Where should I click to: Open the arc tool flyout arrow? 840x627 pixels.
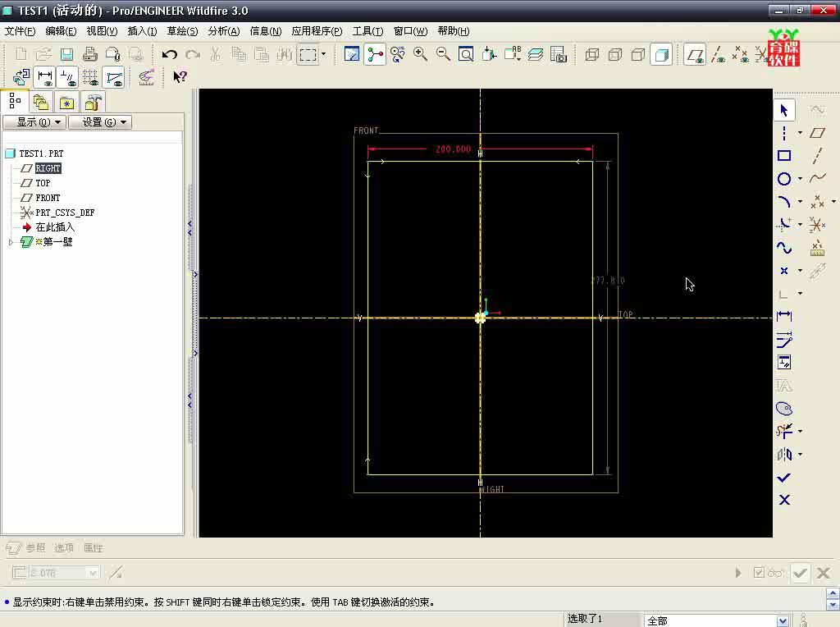pyautogui.click(x=800, y=202)
